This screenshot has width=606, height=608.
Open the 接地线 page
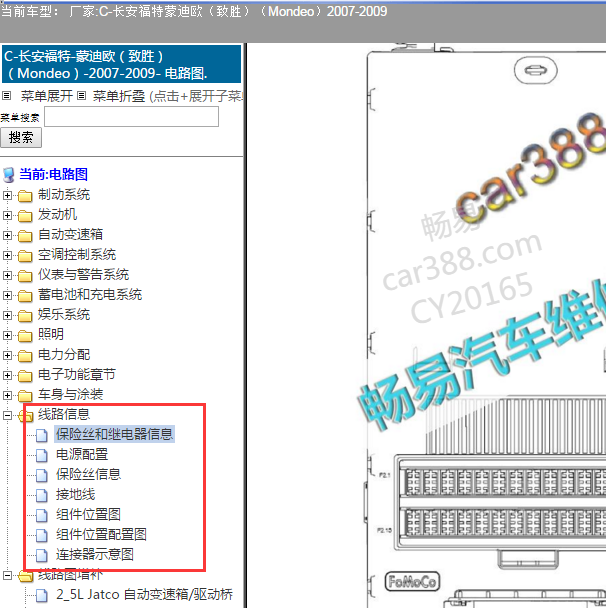click(76, 495)
